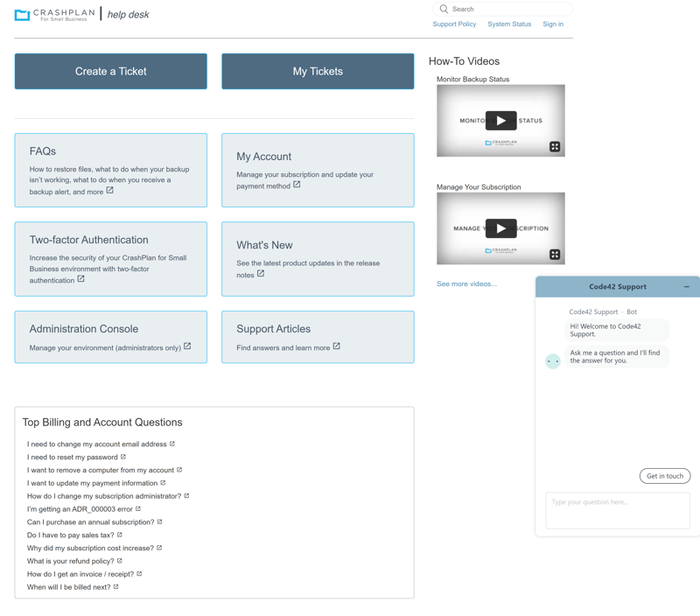
Task: Open See more videos link
Action: click(466, 283)
